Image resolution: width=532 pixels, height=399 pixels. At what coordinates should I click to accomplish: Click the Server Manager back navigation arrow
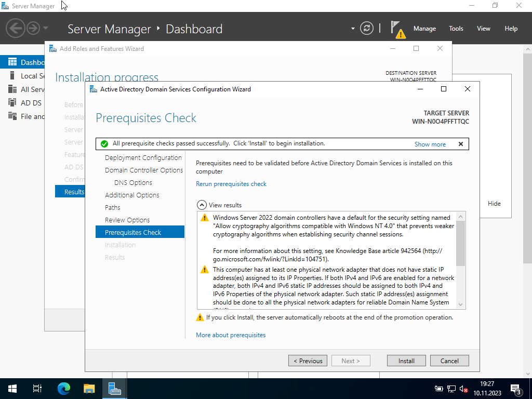point(15,28)
